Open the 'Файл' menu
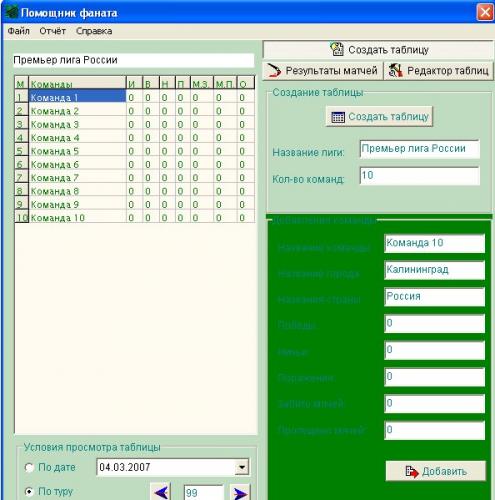 click(x=19, y=31)
